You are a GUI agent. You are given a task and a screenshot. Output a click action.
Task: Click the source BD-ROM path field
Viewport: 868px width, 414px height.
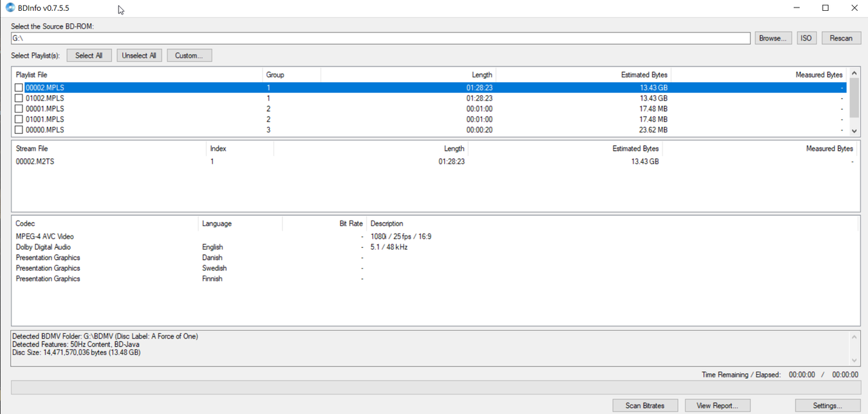380,38
